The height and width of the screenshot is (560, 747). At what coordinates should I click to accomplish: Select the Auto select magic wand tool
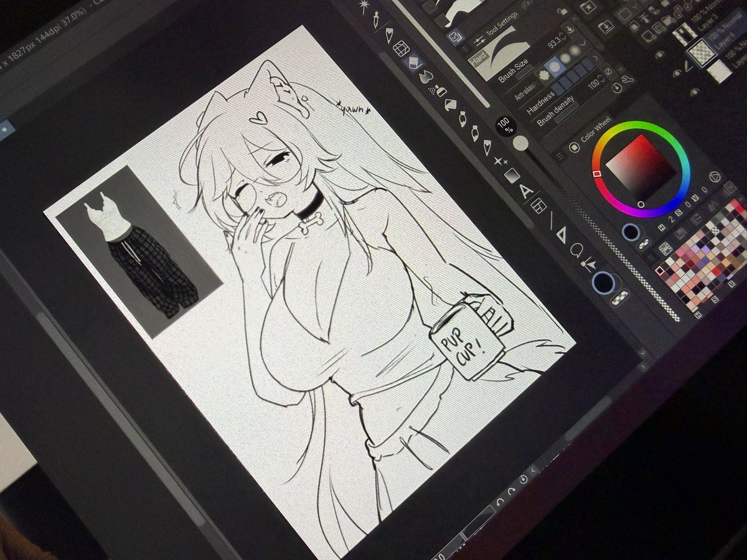tap(364, 6)
